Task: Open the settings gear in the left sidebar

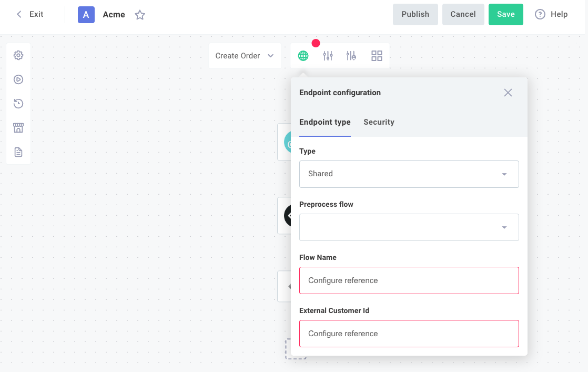Action: pyautogui.click(x=18, y=55)
